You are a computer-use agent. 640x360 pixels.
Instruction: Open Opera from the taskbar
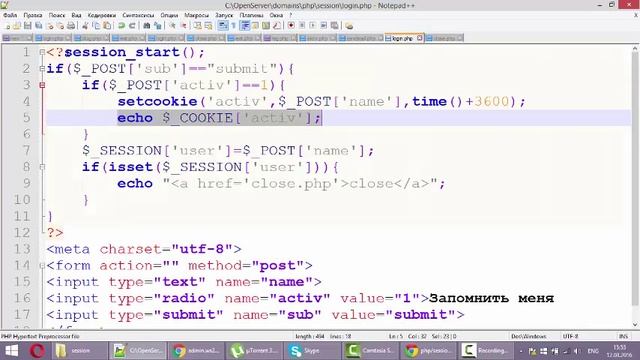37,351
